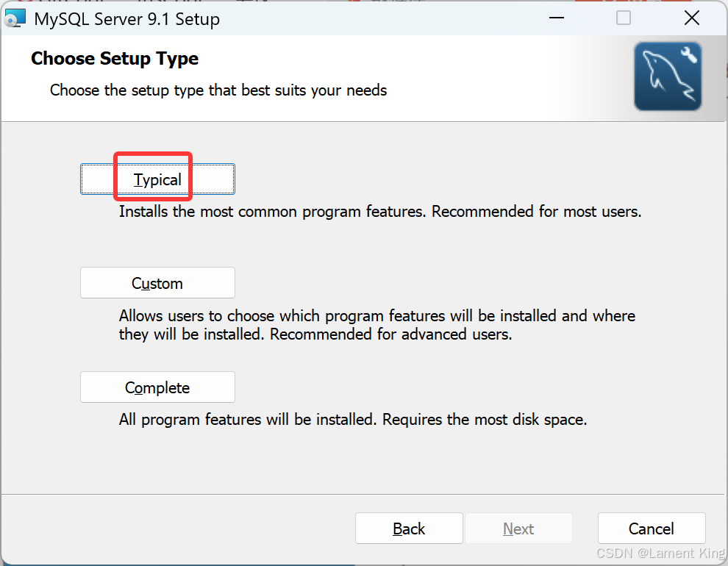Click the disabled Next button

coord(518,528)
